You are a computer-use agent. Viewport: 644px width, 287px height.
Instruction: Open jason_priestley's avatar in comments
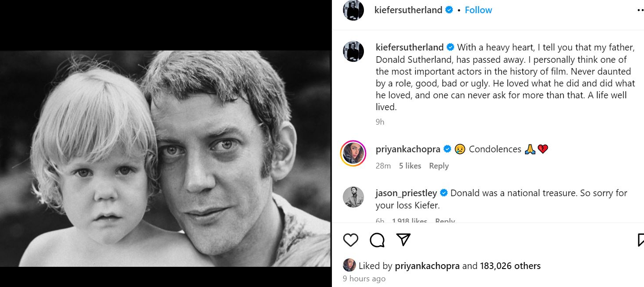pos(353,197)
